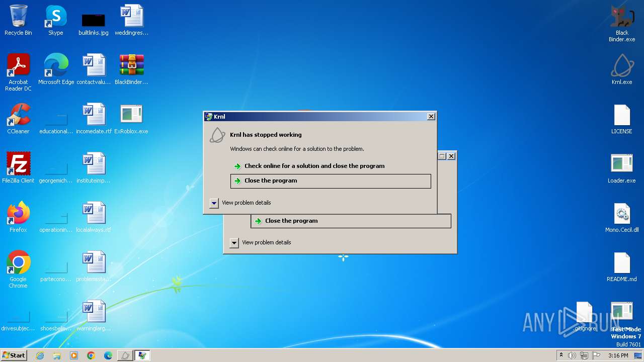
Task: Select the weddingres document icon
Action: tap(131, 20)
